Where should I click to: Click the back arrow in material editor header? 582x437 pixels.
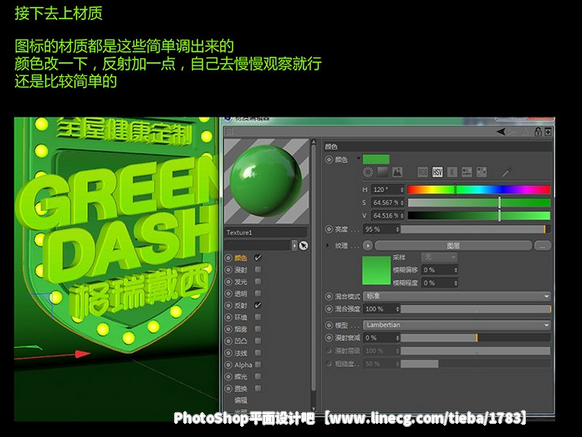pos(501,132)
